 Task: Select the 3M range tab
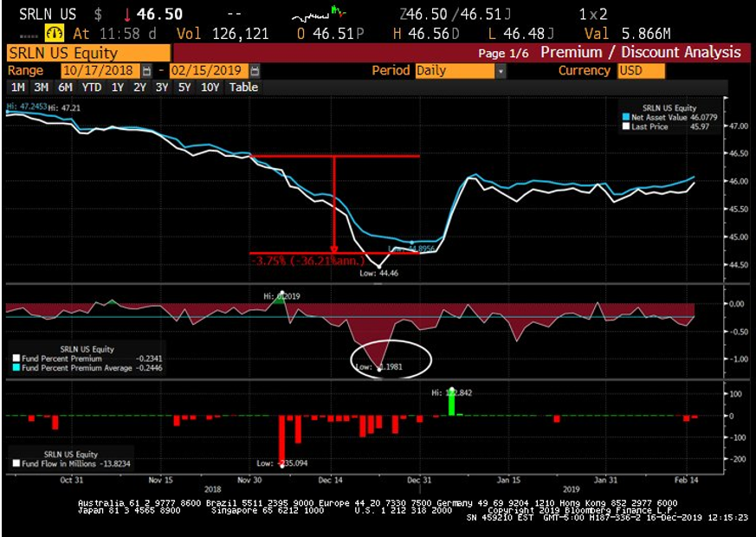tap(41, 87)
